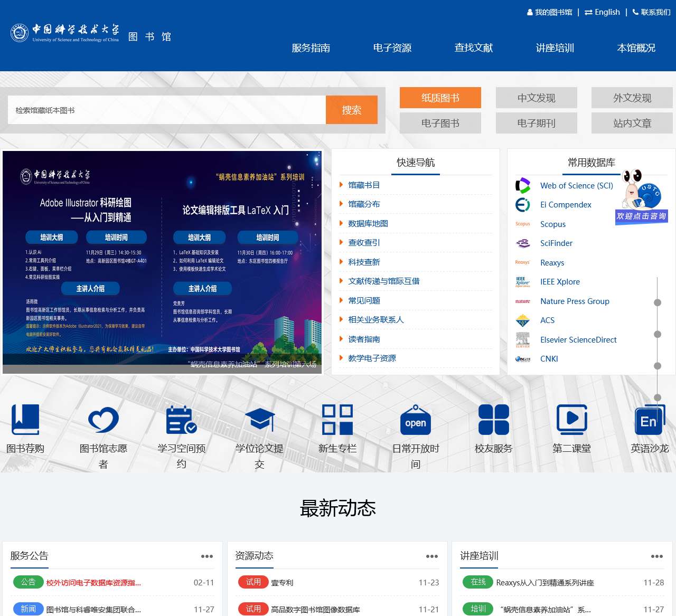Click the Web of Science logo icon
The width and height of the screenshot is (676, 616).
523,186
